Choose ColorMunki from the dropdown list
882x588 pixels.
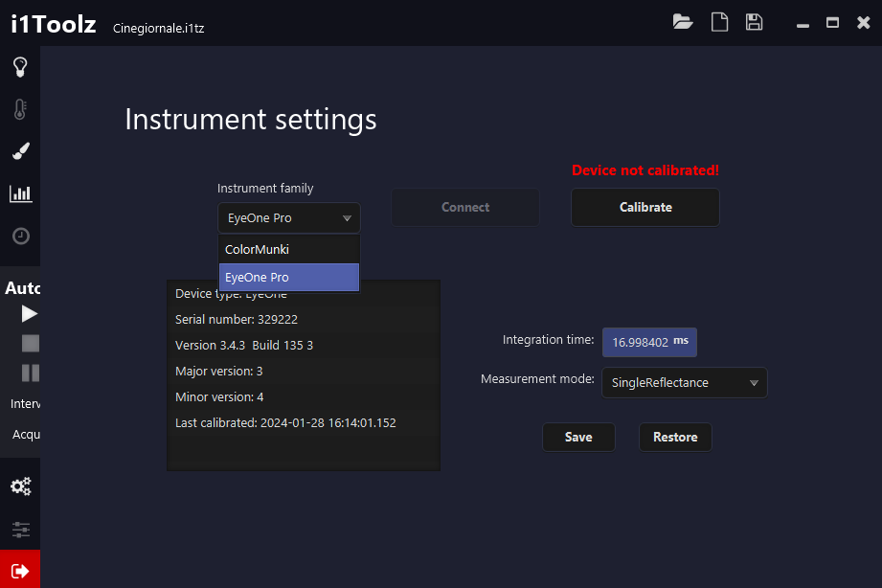coord(289,249)
